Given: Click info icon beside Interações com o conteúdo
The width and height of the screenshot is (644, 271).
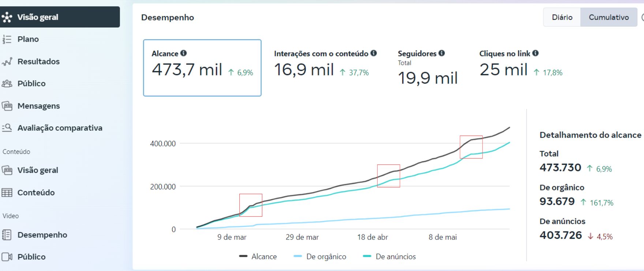Looking at the screenshot, I should coord(373,53).
